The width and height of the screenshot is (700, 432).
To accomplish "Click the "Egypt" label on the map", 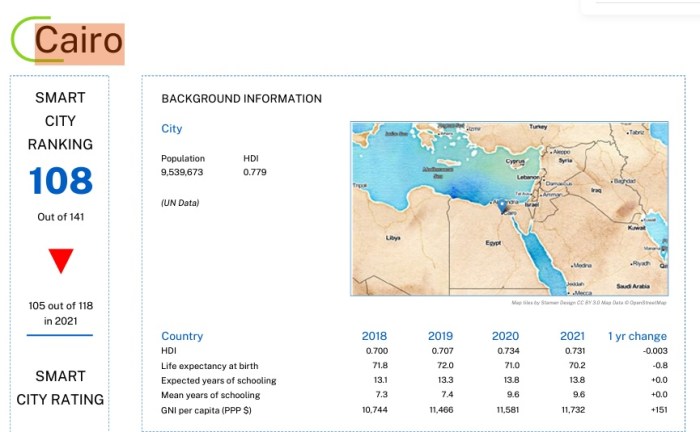I will 493,243.
